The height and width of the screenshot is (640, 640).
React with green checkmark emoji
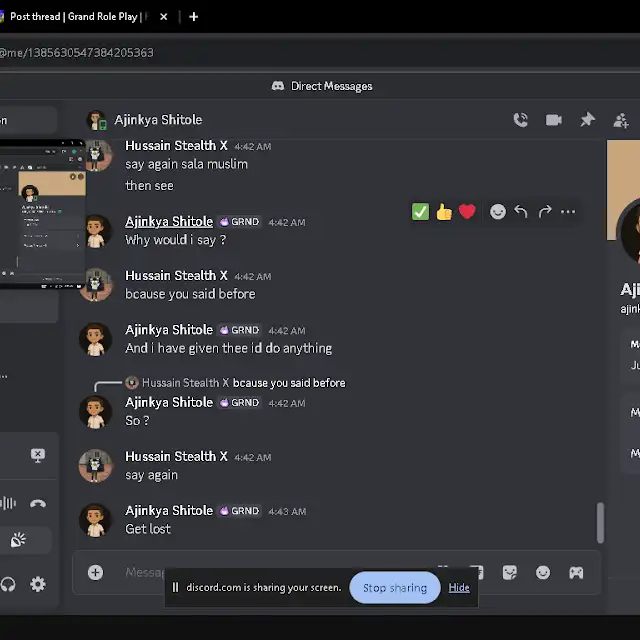(x=420, y=212)
